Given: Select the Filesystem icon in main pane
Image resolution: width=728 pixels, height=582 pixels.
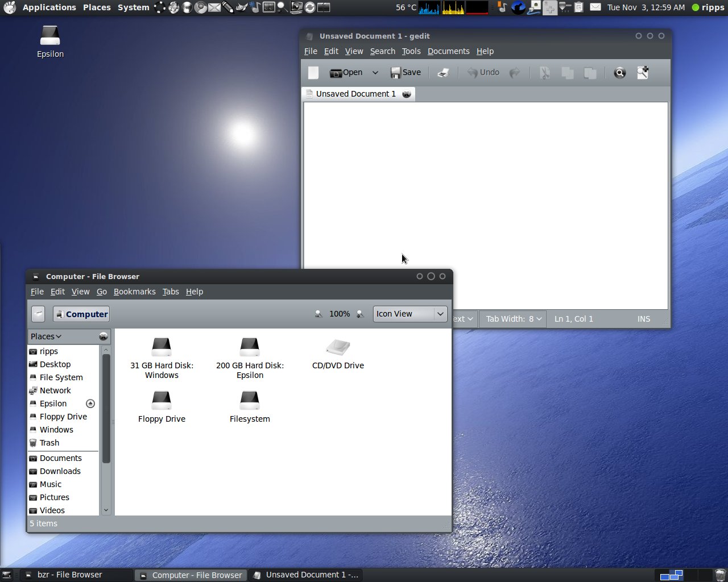Looking at the screenshot, I should click(x=250, y=407).
